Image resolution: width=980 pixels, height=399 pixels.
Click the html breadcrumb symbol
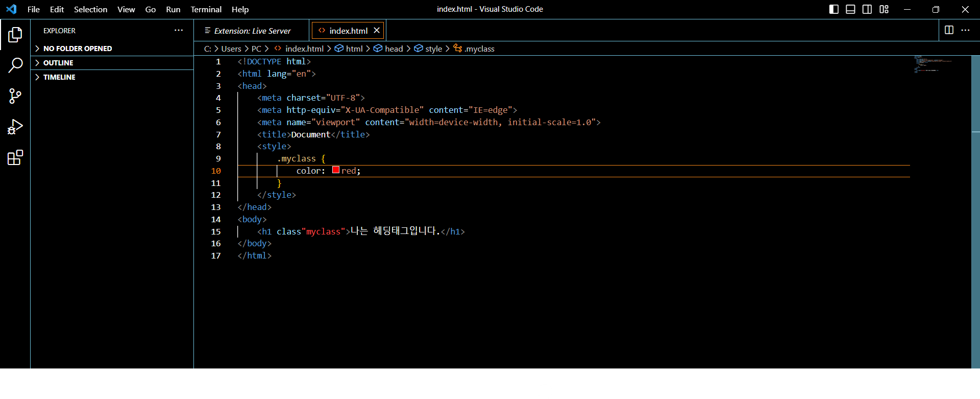(x=349, y=49)
